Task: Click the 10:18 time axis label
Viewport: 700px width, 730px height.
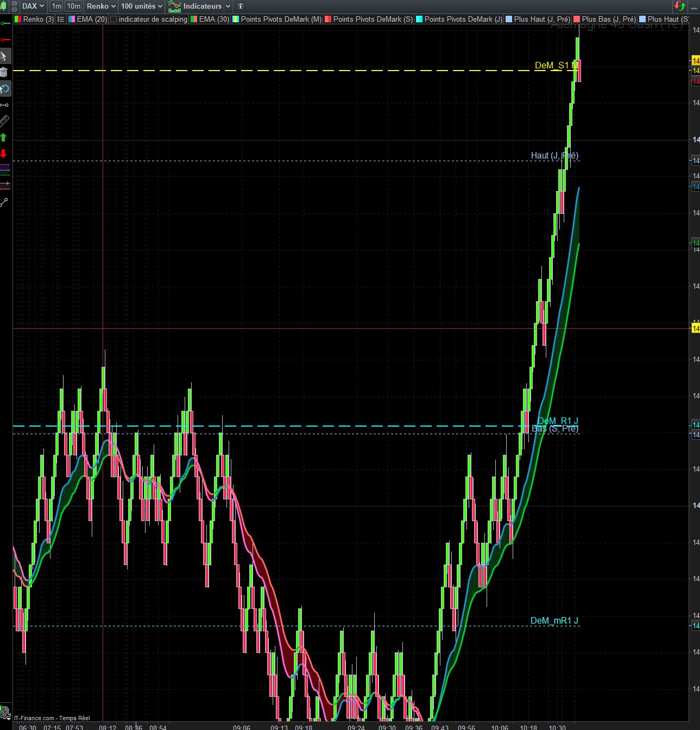Action: pyautogui.click(x=528, y=727)
